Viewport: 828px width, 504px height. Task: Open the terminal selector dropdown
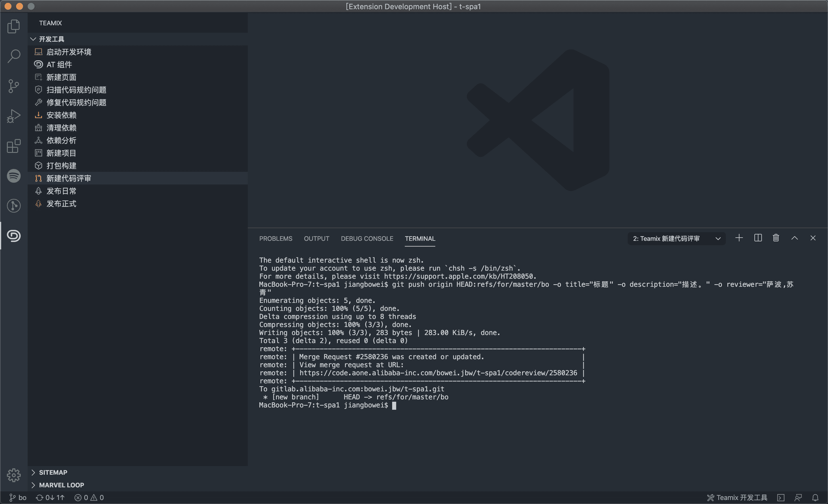[x=676, y=239]
